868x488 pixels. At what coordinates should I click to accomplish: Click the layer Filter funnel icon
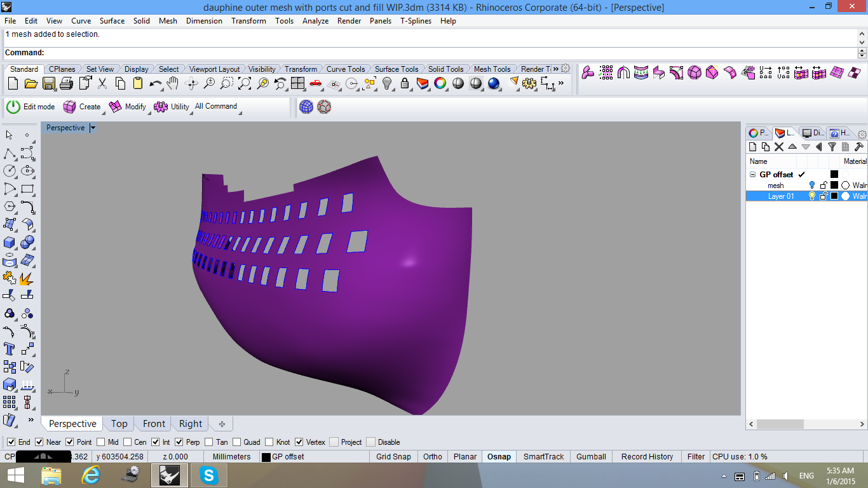[832, 147]
